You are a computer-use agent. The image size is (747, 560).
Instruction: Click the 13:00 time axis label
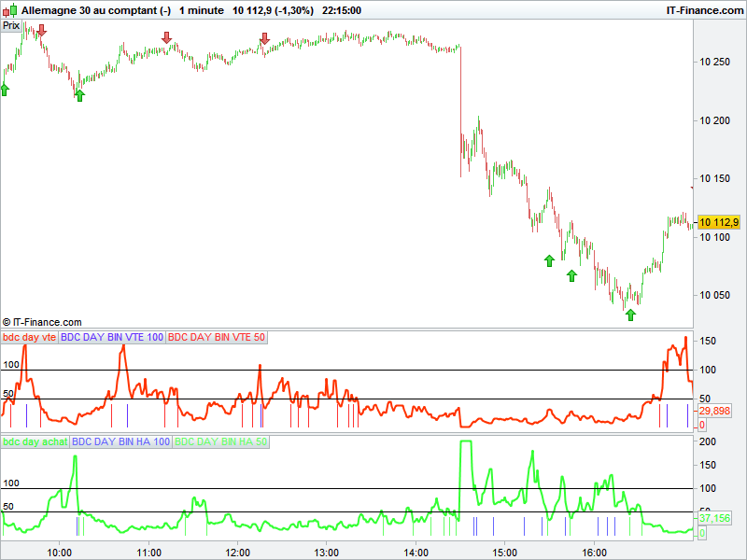[327, 553]
